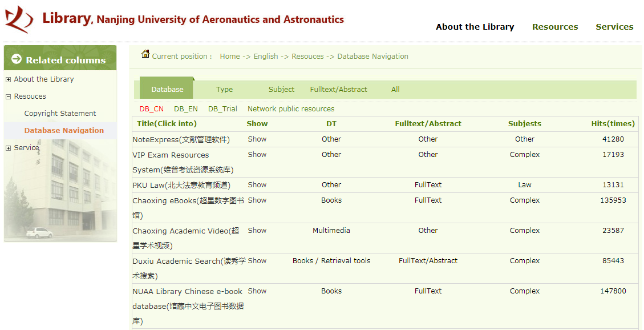Expand the Service tree item
Screen dimensions: 644x330
(x=8, y=147)
